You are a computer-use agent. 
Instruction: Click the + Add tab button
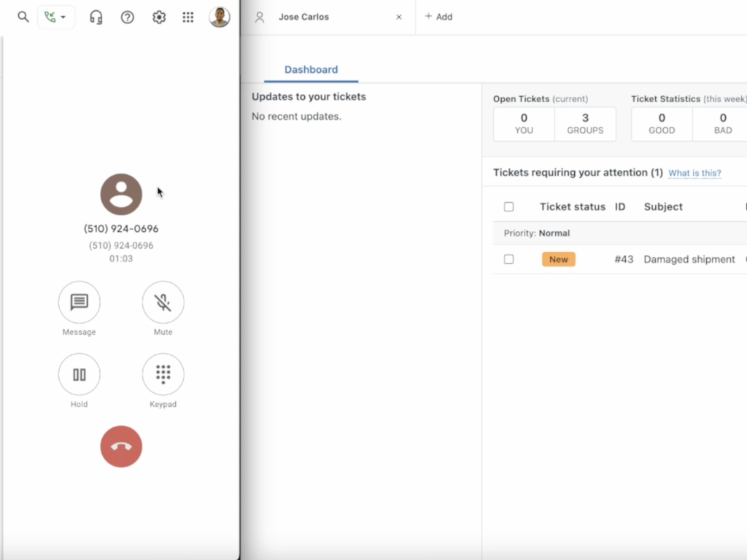click(x=438, y=17)
